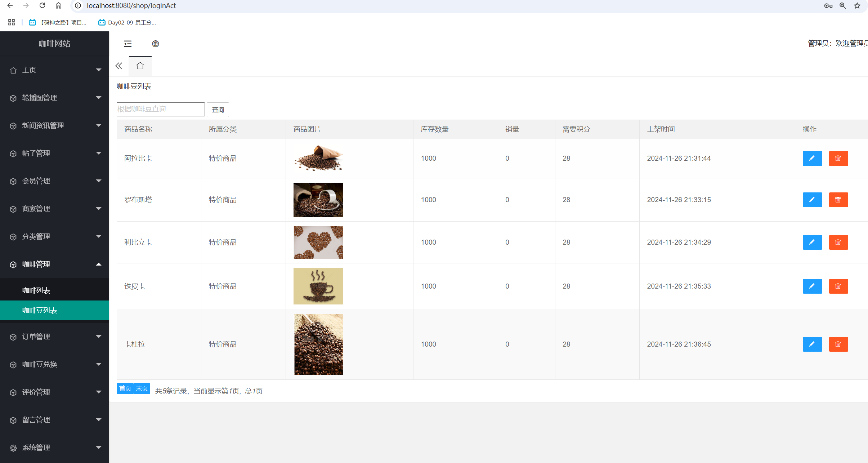Delete the 卡杜拉 row
Image resolution: width=868 pixels, height=463 pixels.
838,344
